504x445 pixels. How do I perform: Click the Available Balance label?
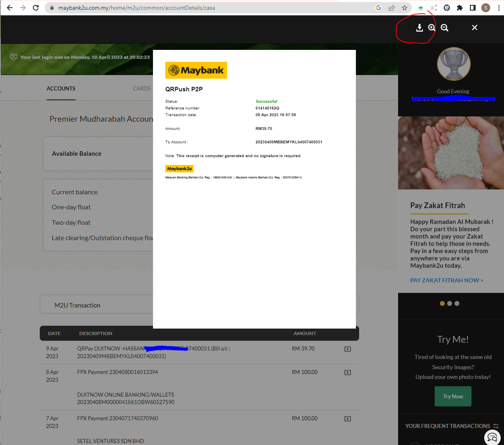click(x=77, y=154)
